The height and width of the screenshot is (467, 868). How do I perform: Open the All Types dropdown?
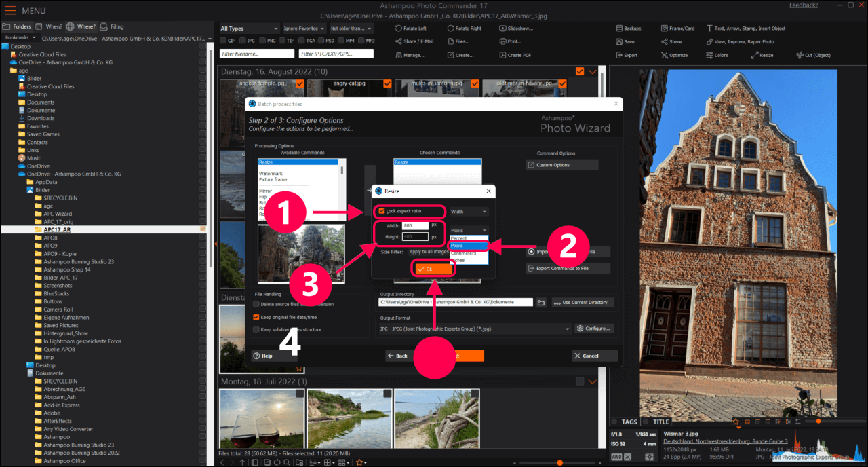pos(249,29)
